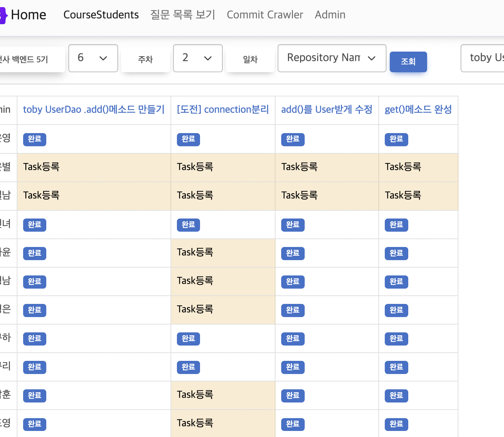The image size is (504, 437).
Task: Open add()를 User받게 수정 column link
Action: tap(327, 110)
